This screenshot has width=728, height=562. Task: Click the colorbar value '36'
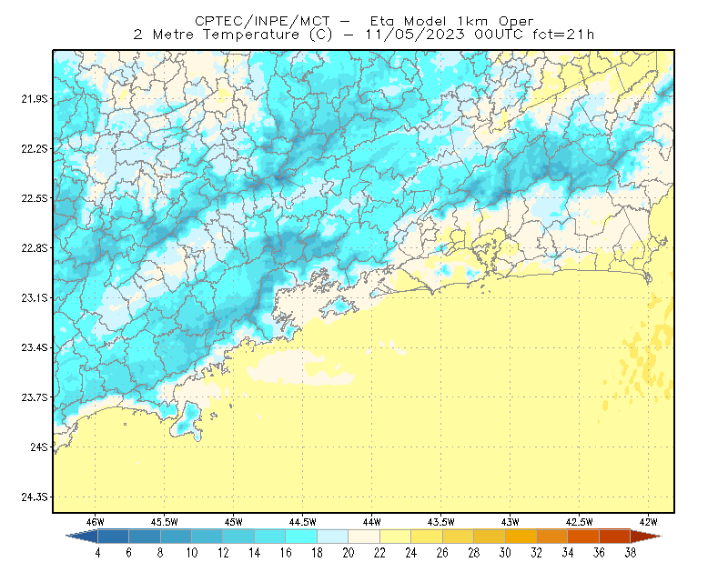[x=599, y=553]
